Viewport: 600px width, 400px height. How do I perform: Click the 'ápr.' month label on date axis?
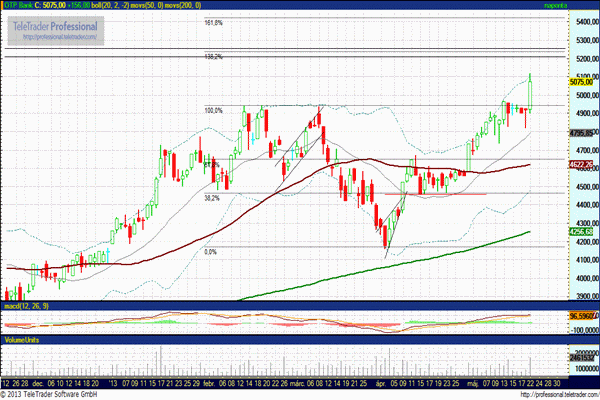pos(381,383)
